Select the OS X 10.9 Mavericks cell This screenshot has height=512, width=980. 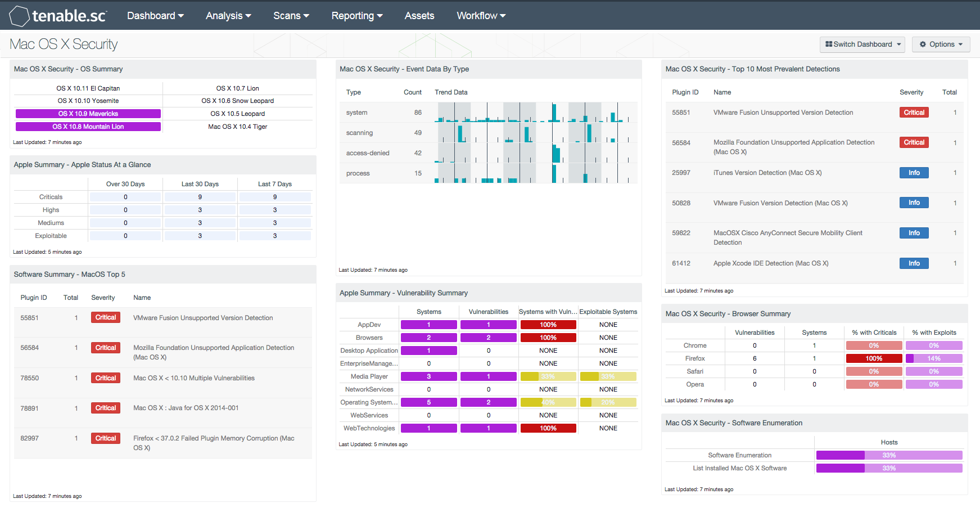pos(88,114)
